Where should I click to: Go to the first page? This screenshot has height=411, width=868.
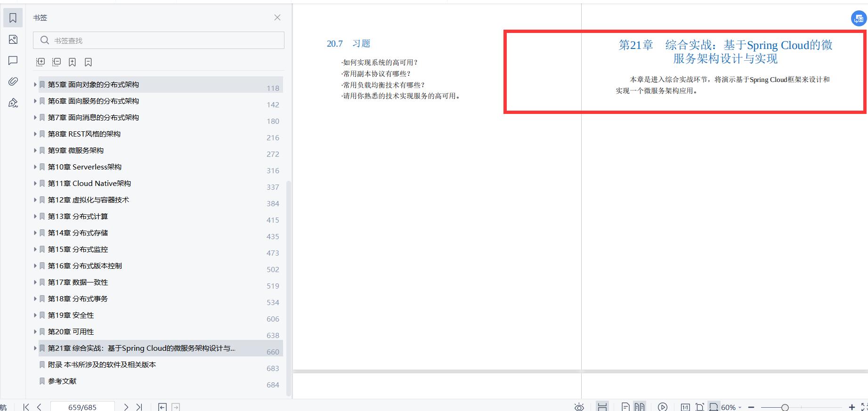pyautogui.click(x=26, y=407)
